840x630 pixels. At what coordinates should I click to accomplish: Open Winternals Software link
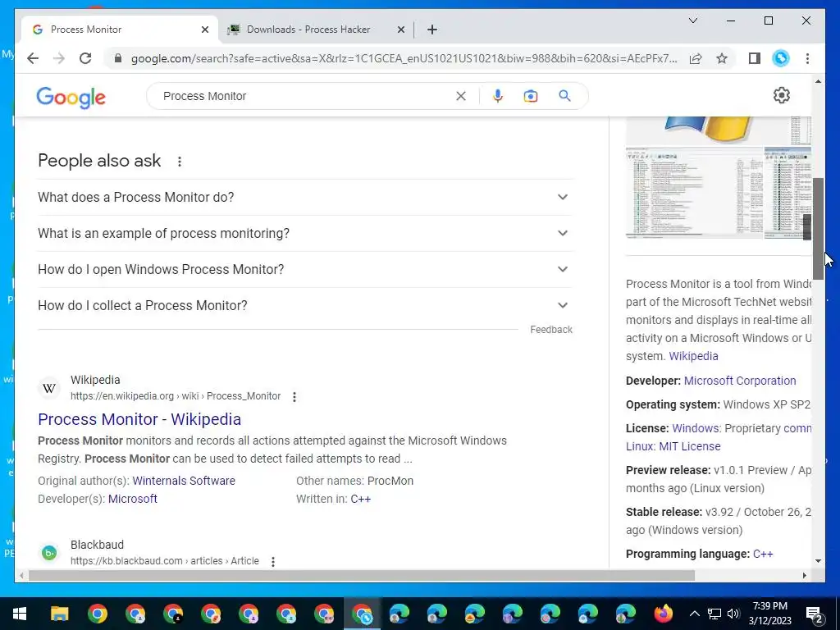pos(184,481)
